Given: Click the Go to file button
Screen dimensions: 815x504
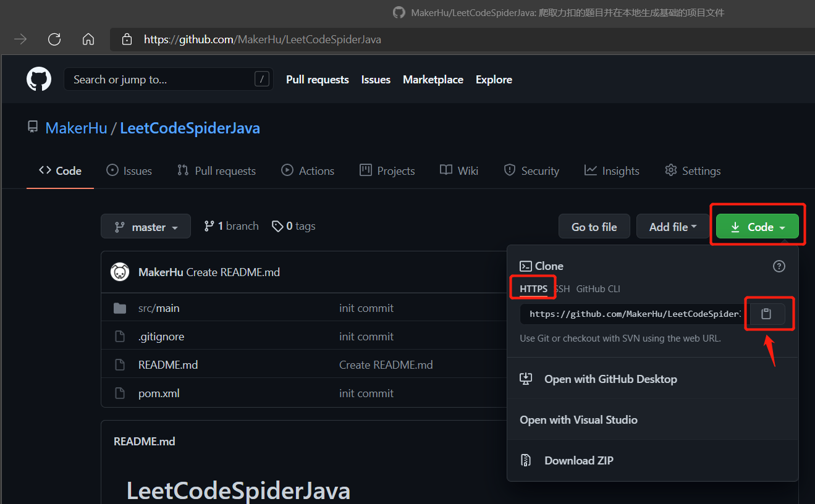Looking at the screenshot, I should click(x=594, y=227).
